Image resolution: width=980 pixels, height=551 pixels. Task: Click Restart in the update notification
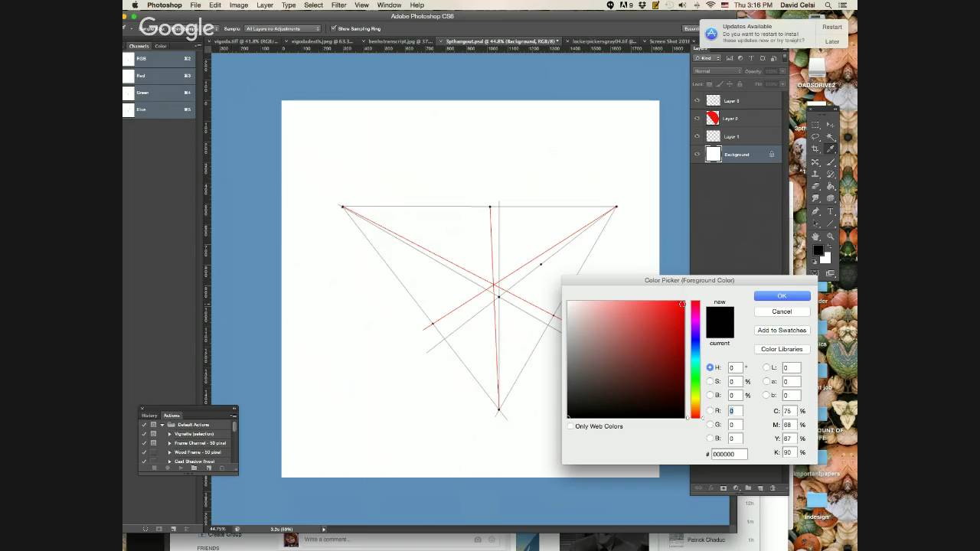[x=832, y=27]
